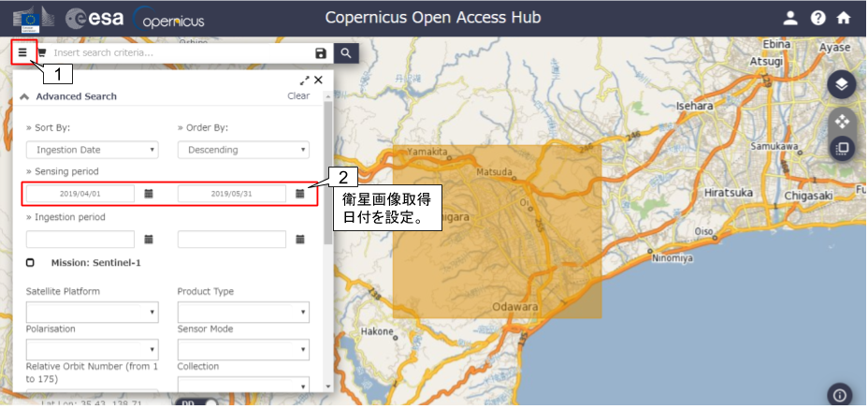Click Copernicus Open Access Hub title
868x409 pixels.
click(x=433, y=18)
